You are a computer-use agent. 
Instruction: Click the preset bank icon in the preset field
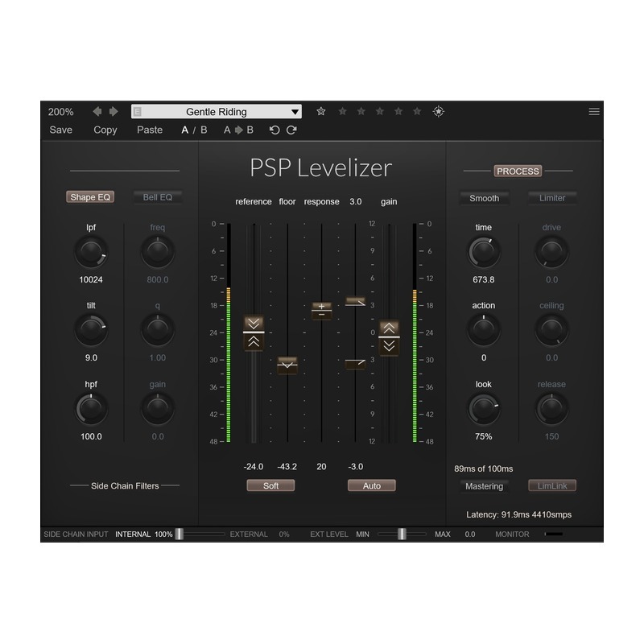(x=137, y=112)
